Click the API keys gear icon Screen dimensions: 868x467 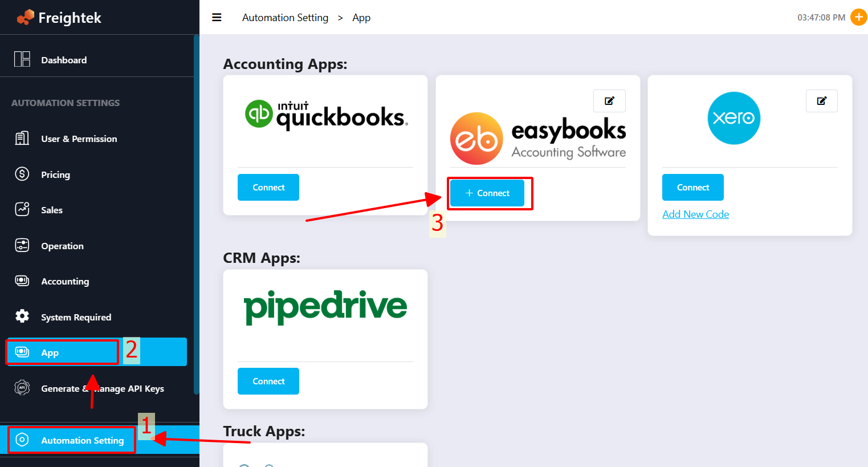[x=22, y=388]
